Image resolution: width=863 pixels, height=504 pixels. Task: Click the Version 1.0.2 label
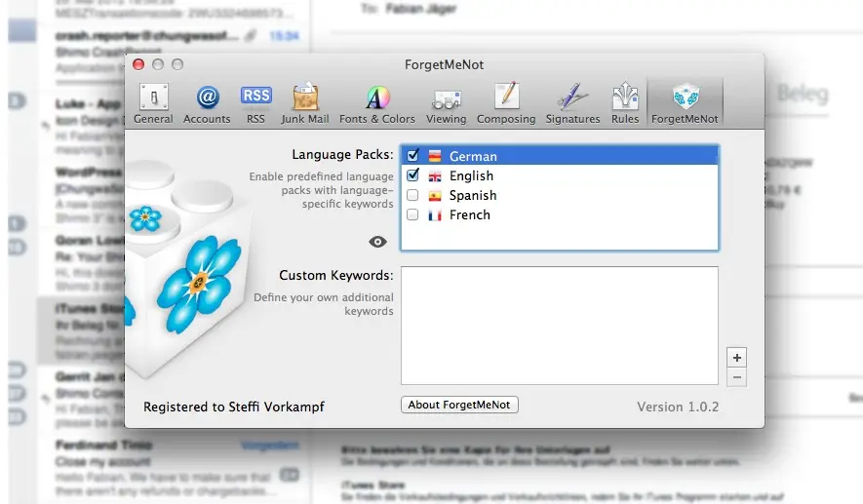(678, 407)
